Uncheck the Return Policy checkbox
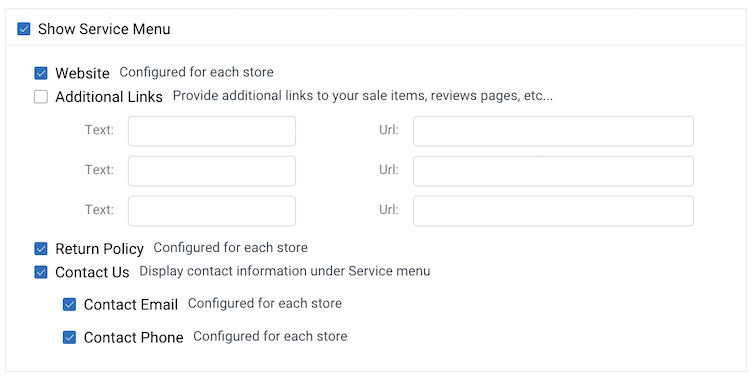Image resolution: width=749 pixels, height=375 pixels. (x=41, y=248)
